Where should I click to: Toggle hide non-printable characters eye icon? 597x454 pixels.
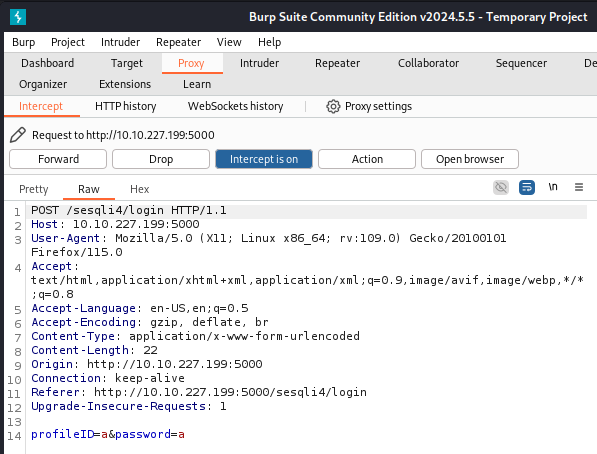501,187
